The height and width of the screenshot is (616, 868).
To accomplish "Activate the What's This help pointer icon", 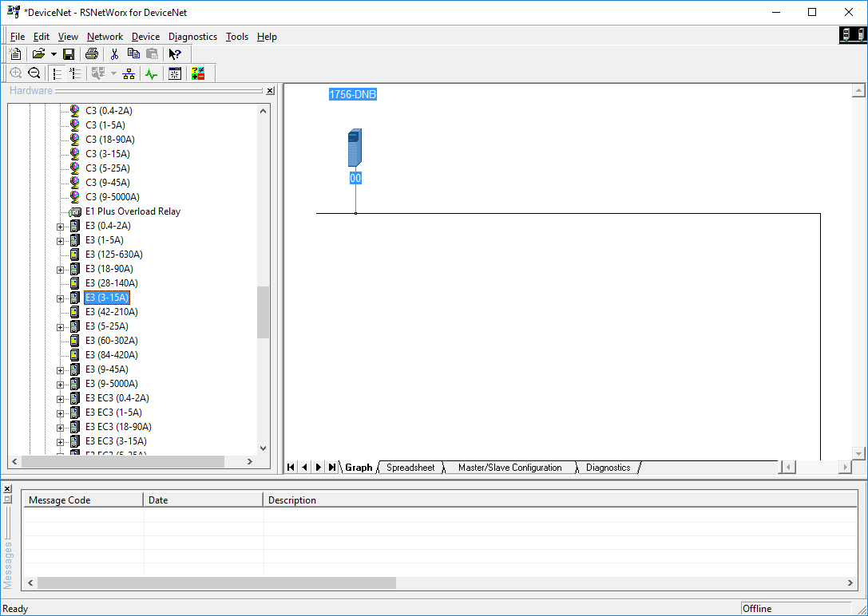I will [175, 53].
